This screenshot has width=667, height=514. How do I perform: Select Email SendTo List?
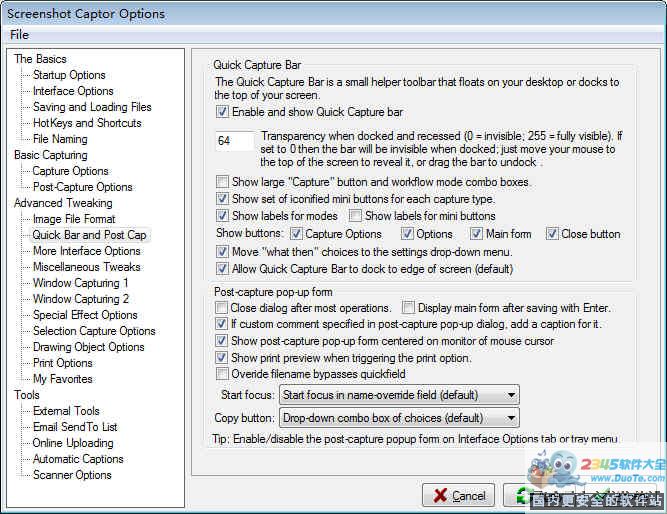coord(75,427)
